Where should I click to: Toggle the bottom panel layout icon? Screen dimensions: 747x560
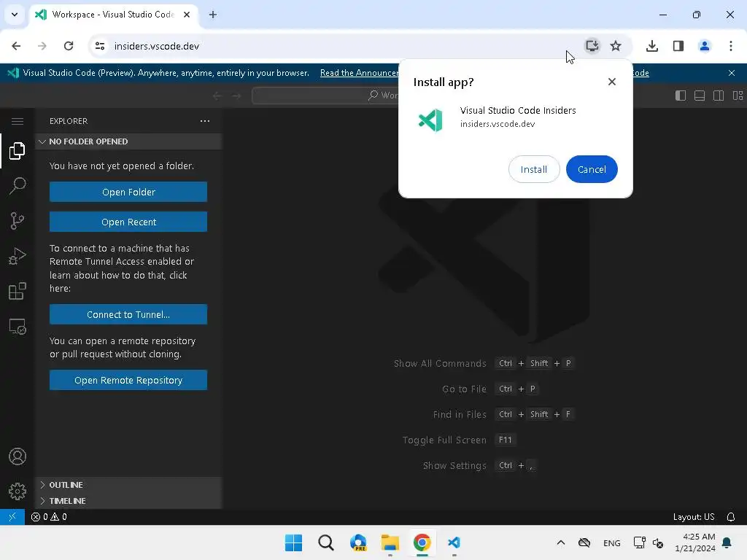(x=700, y=96)
